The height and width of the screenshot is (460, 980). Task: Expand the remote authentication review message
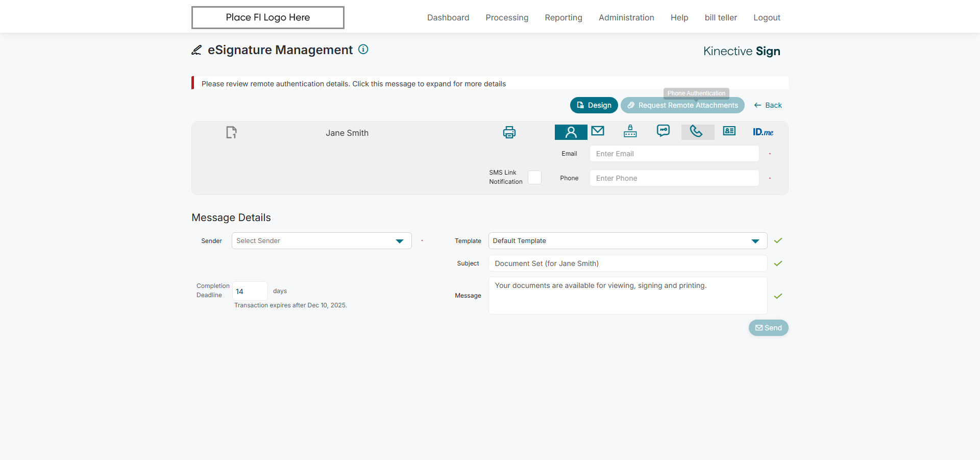coord(490,83)
